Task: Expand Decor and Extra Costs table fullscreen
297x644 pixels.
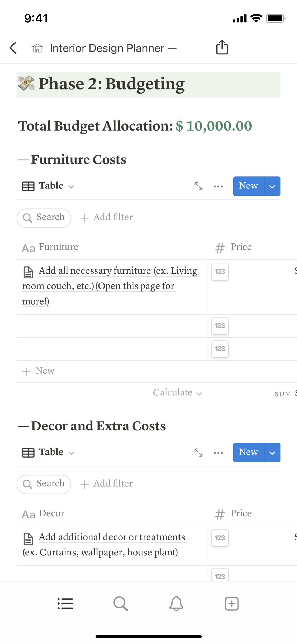Action: 199,453
